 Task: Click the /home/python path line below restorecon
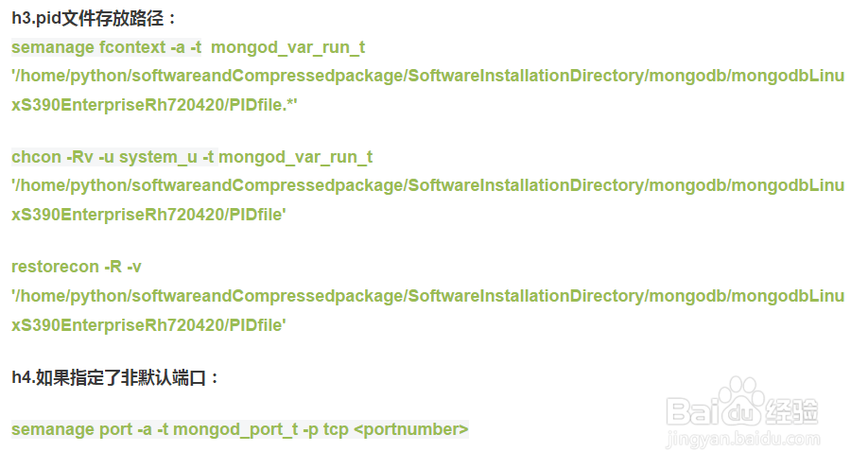coord(427,296)
